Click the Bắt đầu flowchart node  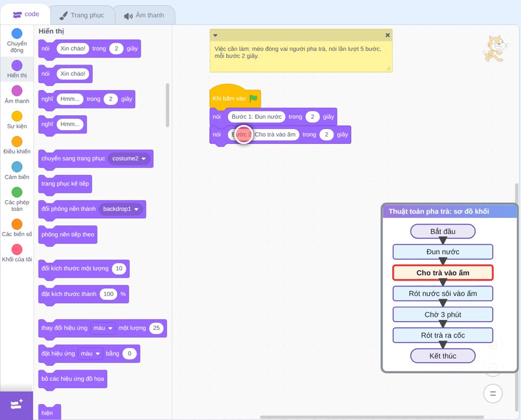pos(443,231)
